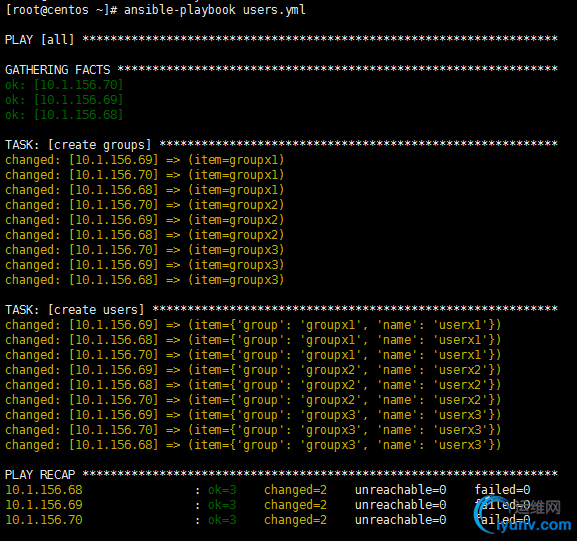Click the 'ok: [10.1.156.69]' facts line
This screenshot has height=541, width=577.
pos(64,100)
